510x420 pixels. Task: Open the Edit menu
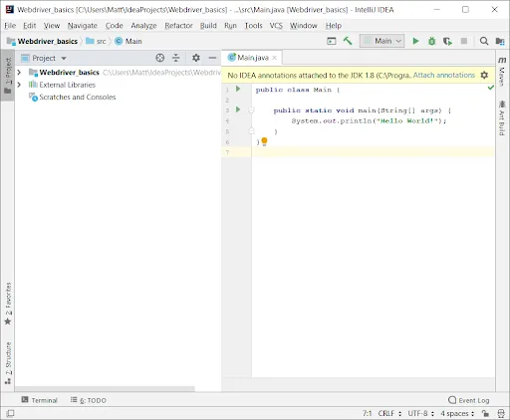[x=29, y=26]
